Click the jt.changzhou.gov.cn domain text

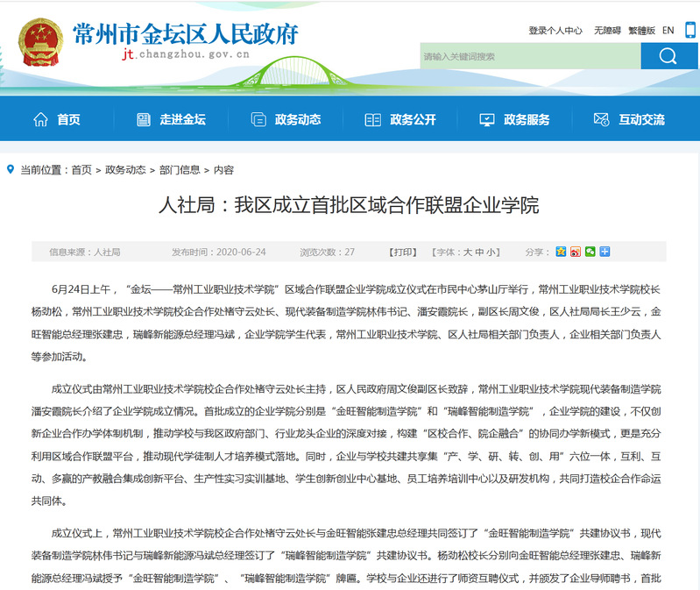[x=186, y=54]
